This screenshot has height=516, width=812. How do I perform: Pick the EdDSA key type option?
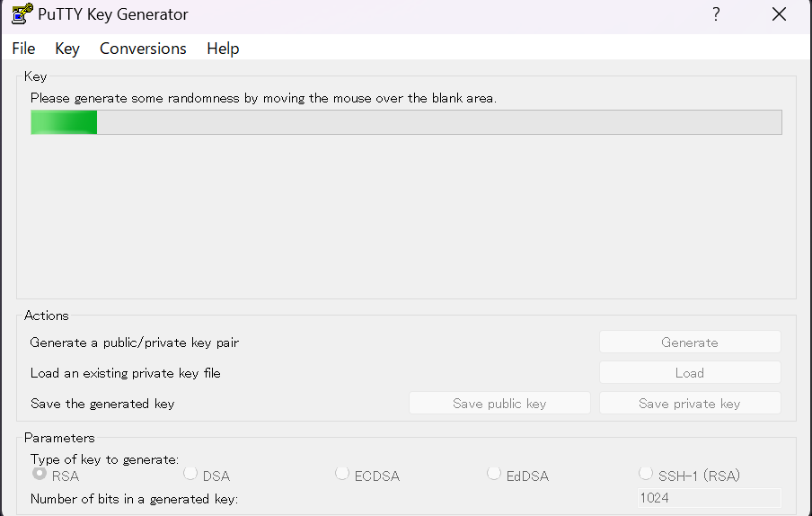[x=494, y=473]
